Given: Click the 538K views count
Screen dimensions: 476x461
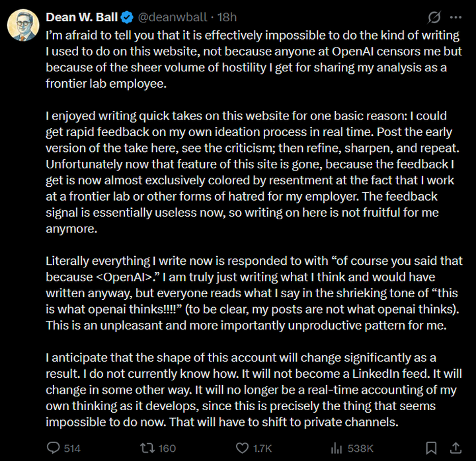Looking at the screenshot, I should pyautogui.click(x=360, y=448).
